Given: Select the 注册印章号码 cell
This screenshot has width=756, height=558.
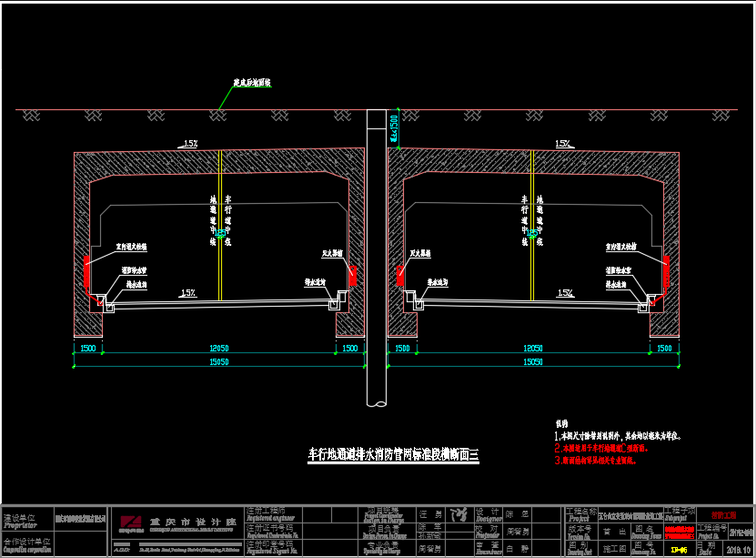Looking at the screenshot, I should coord(272,547).
